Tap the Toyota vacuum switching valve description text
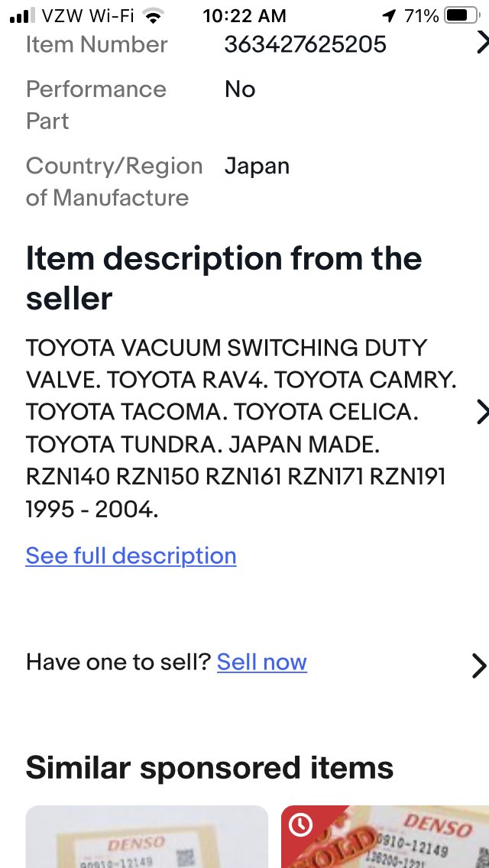Viewport: 489px width, 868px height. pyautogui.click(x=241, y=429)
